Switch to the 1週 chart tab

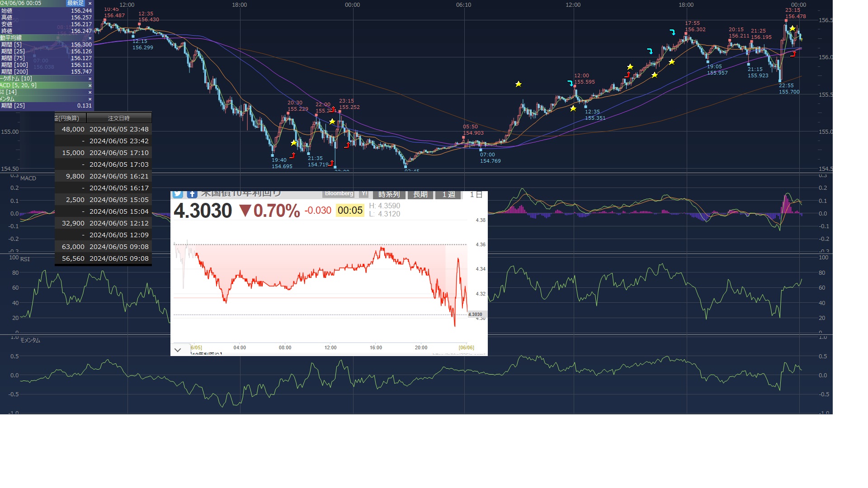point(448,195)
